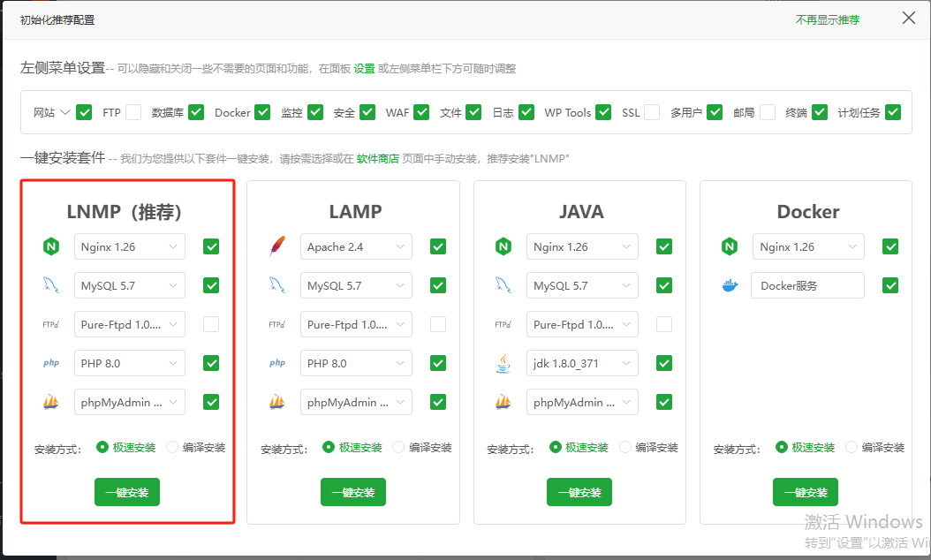Click the Java jdk icon
Image resolution: width=931 pixels, height=560 pixels.
(x=503, y=363)
